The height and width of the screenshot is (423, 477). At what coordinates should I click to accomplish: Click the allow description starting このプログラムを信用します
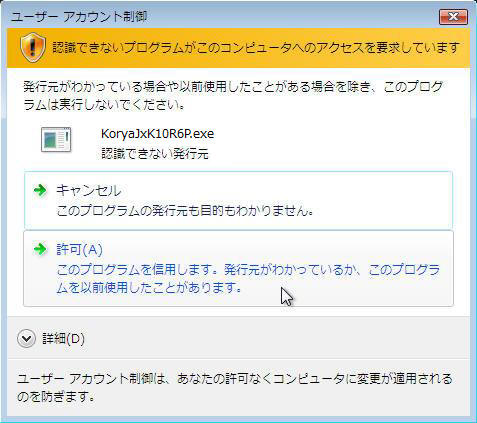click(248, 278)
